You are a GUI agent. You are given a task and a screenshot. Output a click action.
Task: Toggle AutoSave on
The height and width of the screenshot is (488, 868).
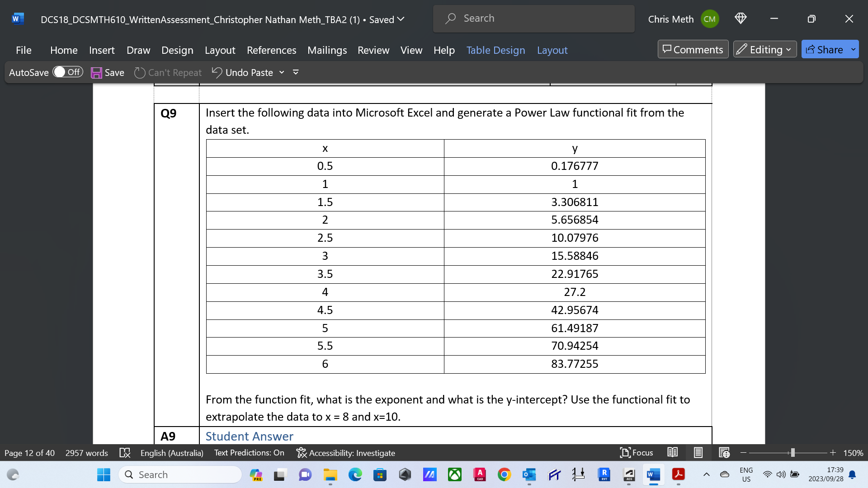point(68,72)
